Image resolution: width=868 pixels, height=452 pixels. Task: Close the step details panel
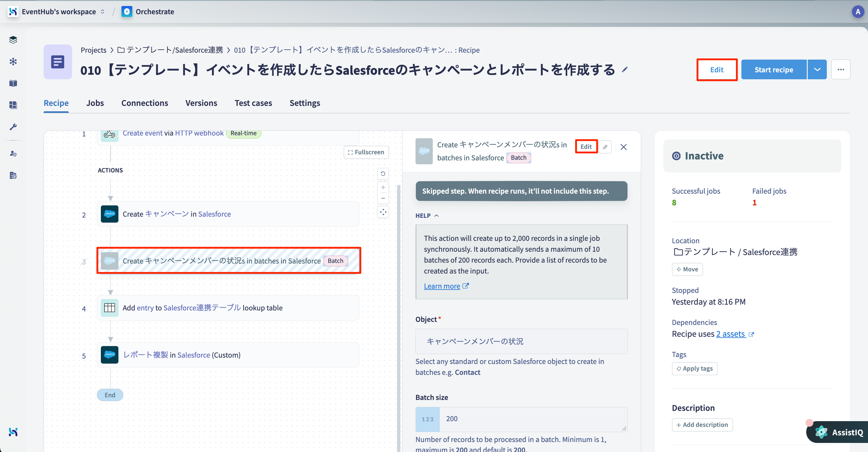pyautogui.click(x=623, y=147)
